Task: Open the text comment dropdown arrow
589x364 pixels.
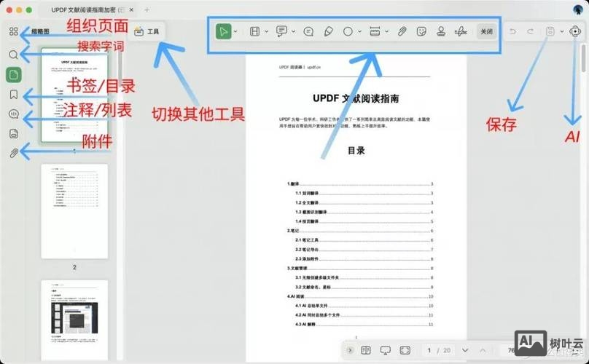Action: click(x=293, y=31)
